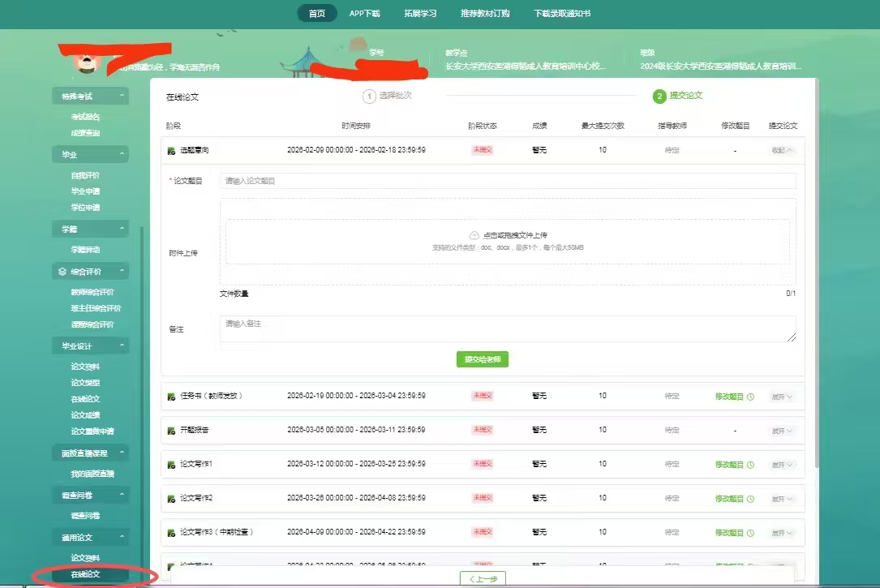Expand the 任务书（教师发放）row
The width and height of the screenshot is (880, 588).
pos(783,397)
